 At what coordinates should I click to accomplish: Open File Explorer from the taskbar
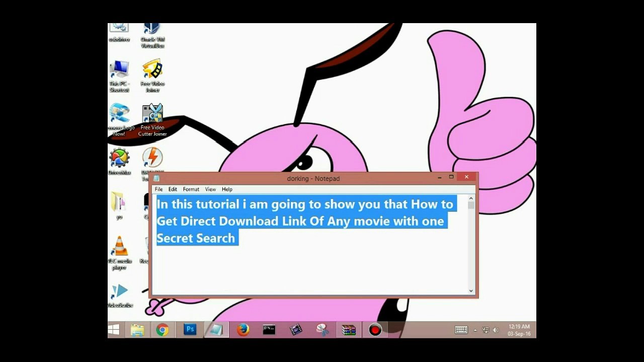pyautogui.click(x=137, y=330)
